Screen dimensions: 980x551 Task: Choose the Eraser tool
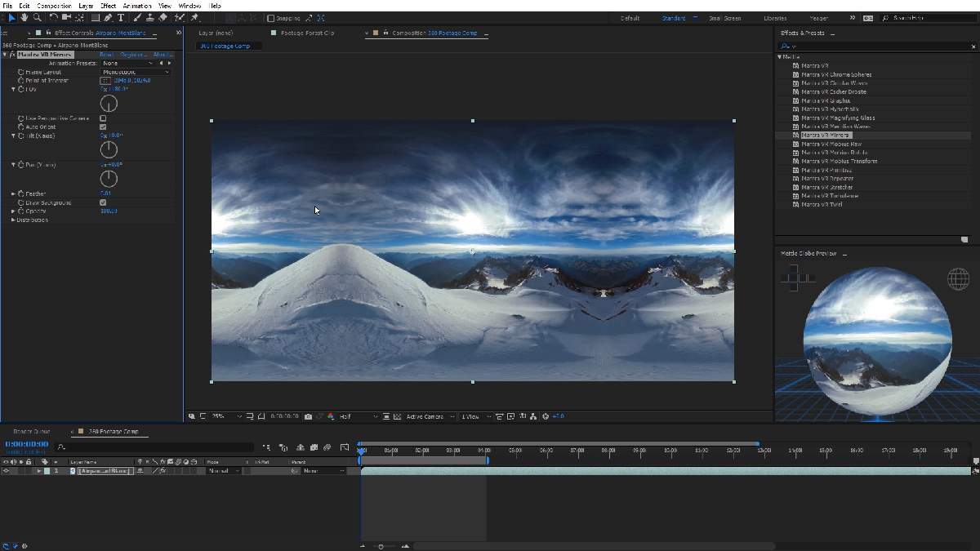point(163,17)
